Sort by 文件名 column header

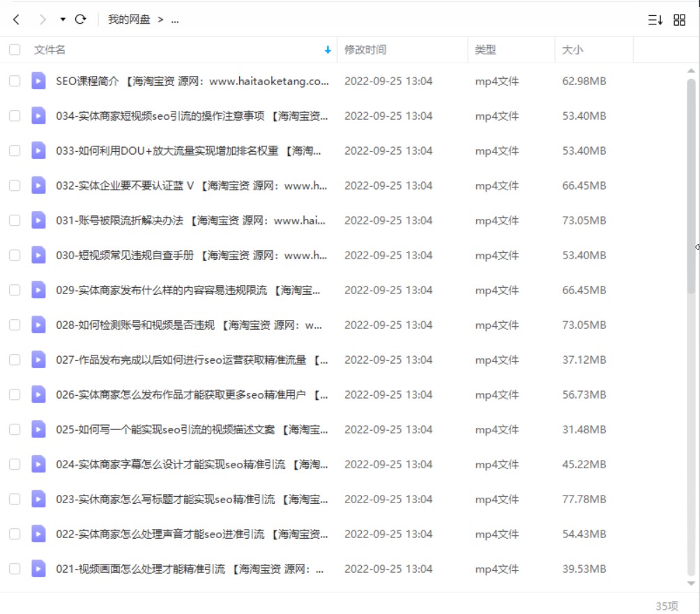click(x=50, y=49)
